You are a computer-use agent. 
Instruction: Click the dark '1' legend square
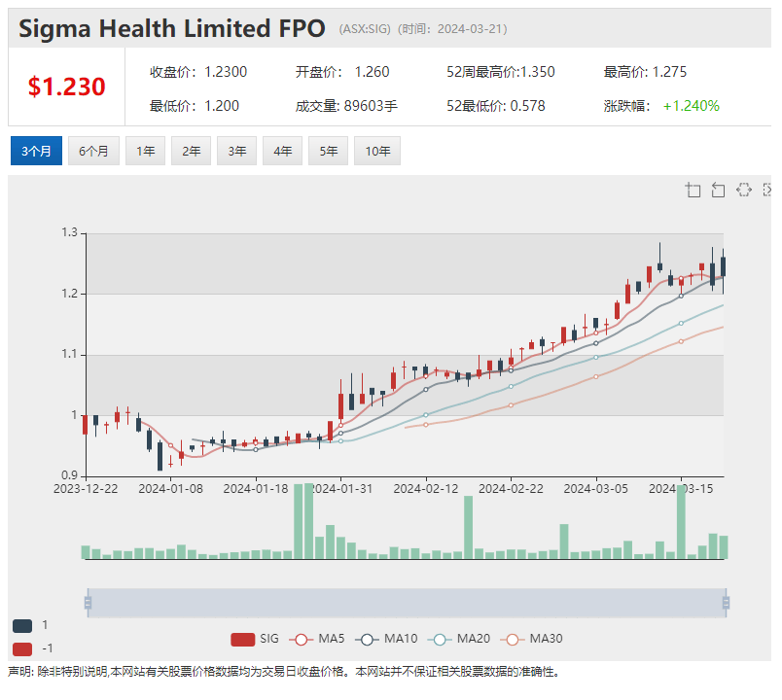point(21,625)
